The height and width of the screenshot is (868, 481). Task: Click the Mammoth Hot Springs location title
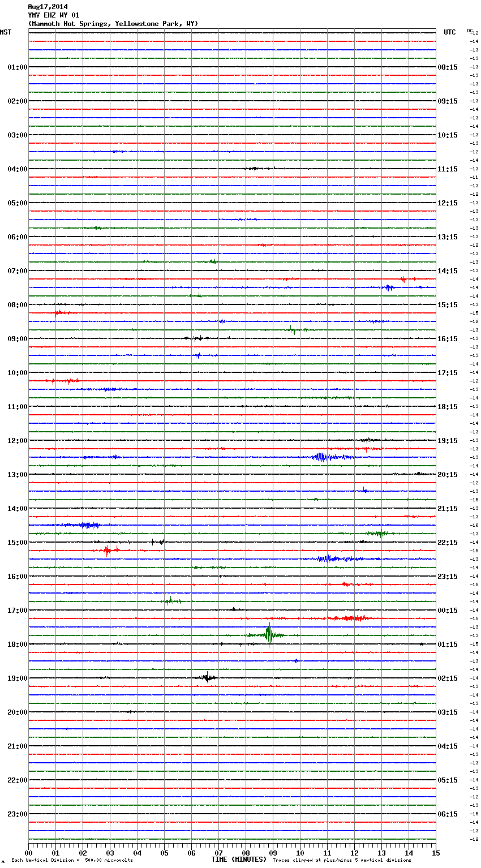coord(113,24)
